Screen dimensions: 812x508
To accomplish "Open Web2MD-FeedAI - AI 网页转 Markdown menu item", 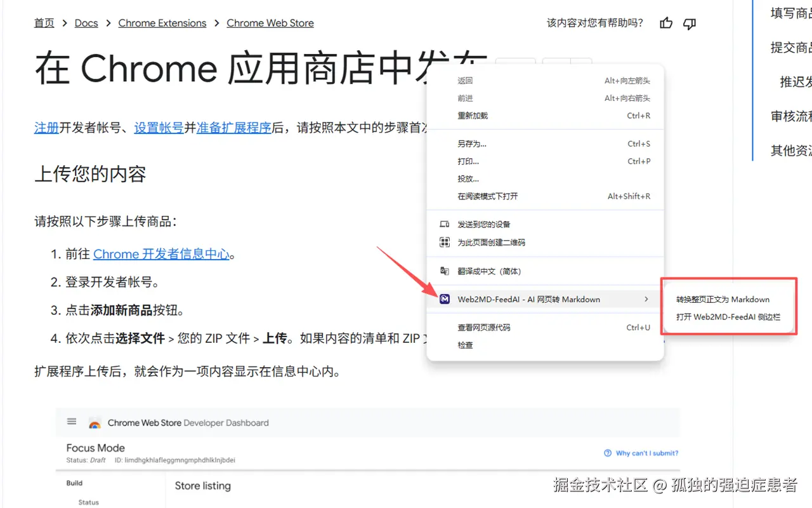I will tap(545, 299).
